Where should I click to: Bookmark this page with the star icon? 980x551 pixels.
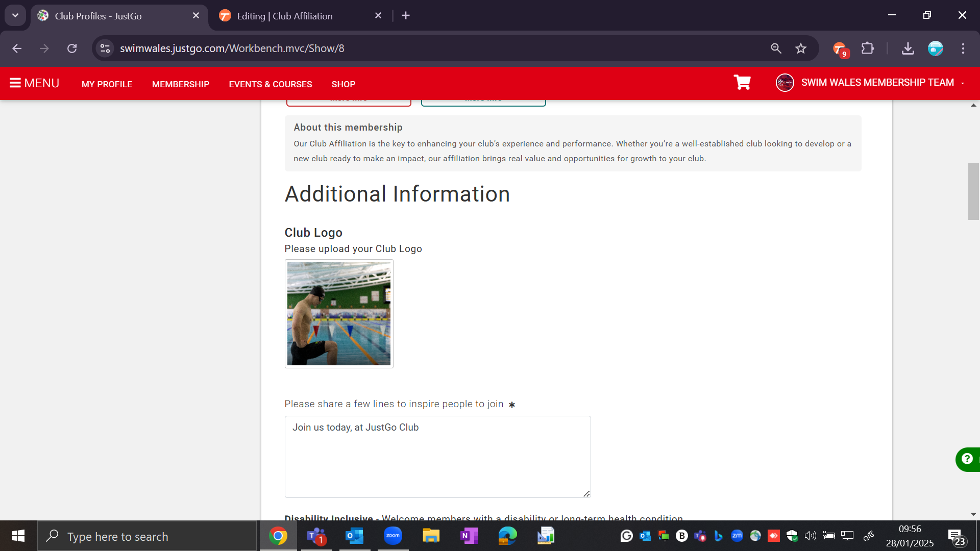coord(800,48)
